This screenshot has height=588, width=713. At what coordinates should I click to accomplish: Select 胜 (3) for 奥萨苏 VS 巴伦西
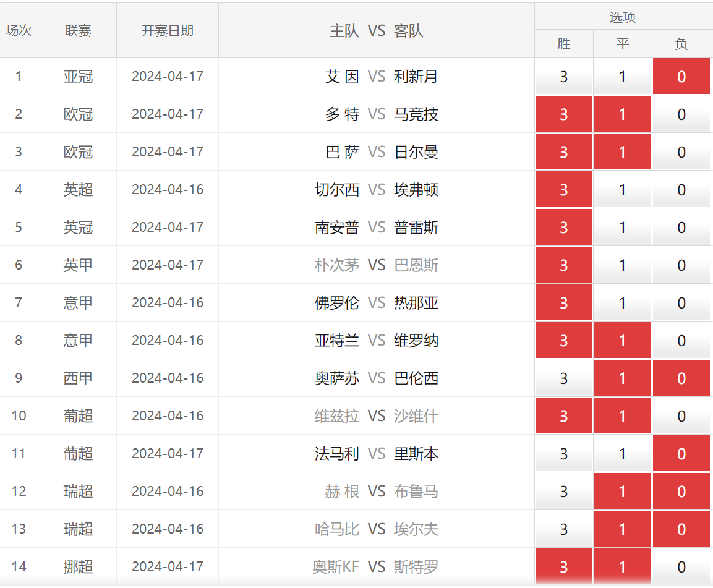click(564, 378)
